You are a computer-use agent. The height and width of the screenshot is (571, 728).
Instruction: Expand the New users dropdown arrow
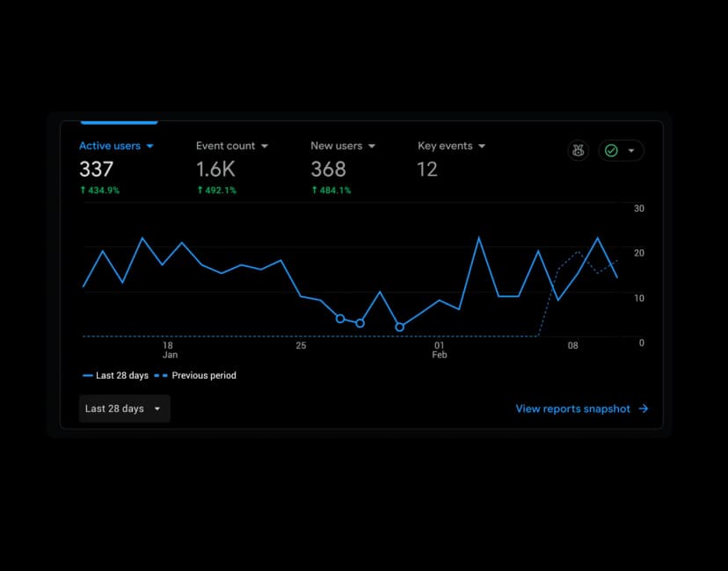pos(372,146)
